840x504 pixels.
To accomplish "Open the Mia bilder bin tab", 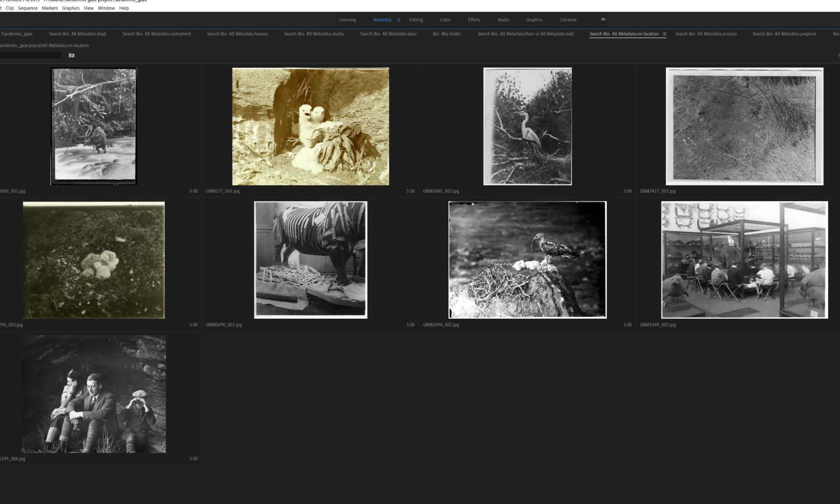I will [447, 34].
